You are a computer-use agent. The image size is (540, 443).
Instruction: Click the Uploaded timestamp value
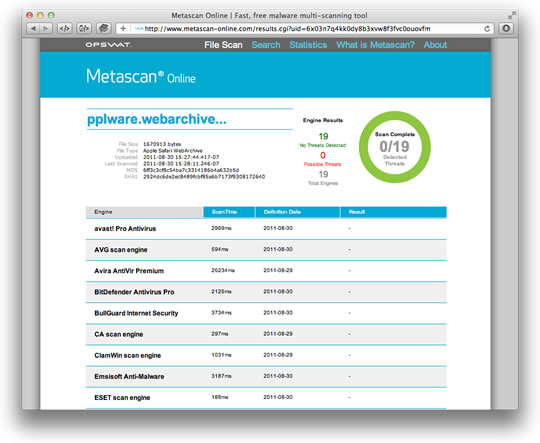point(181,157)
